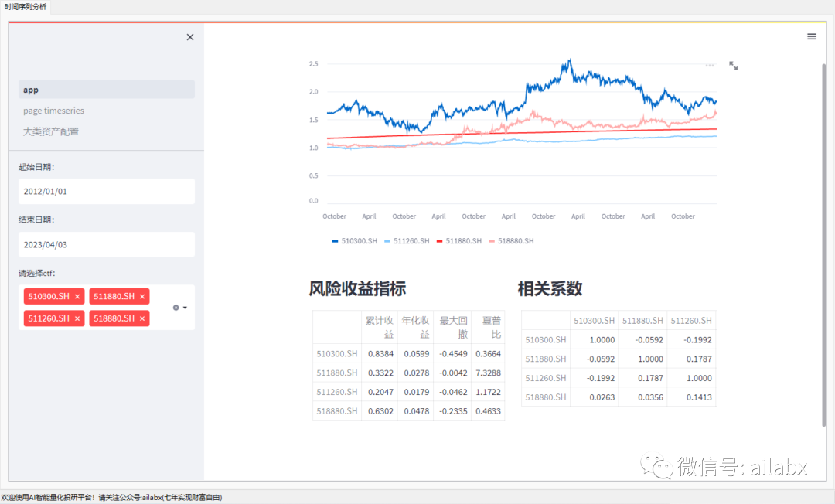Open the page timeseries page
Viewport: 835px width, 504px height.
(54, 111)
